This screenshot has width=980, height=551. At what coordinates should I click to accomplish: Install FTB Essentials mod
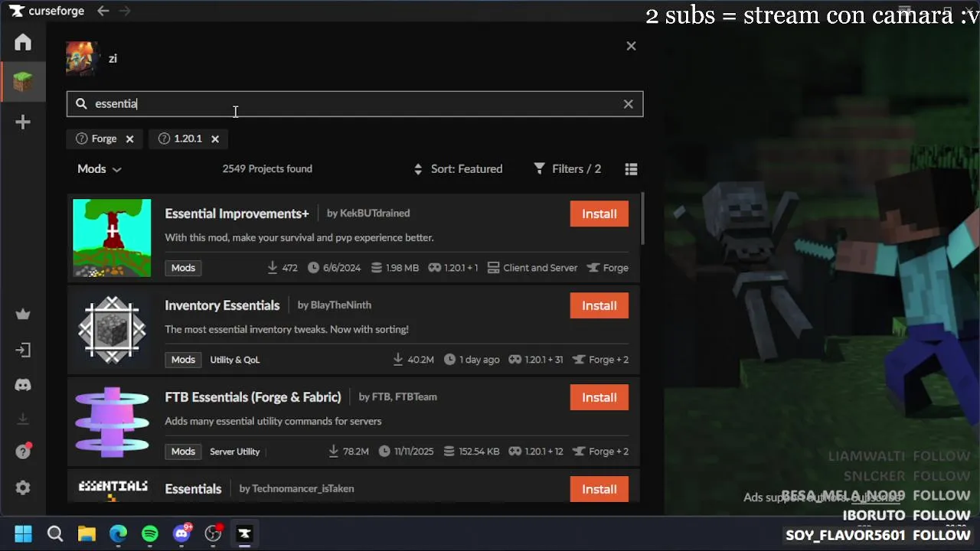(599, 397)
